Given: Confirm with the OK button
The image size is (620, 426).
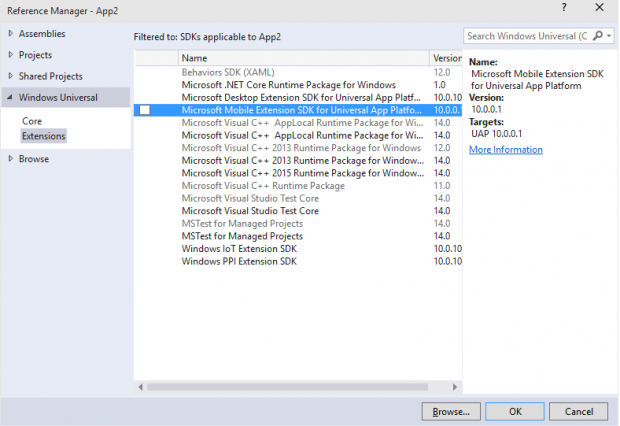Looking at the screenshot, I should tap(515, 411).
